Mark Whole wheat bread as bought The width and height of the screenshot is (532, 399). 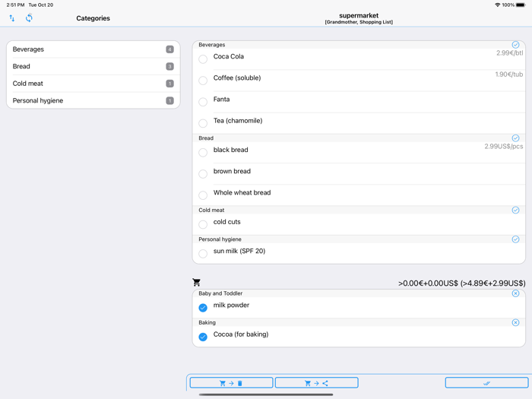pyautogui.click(x=203, y=195)
